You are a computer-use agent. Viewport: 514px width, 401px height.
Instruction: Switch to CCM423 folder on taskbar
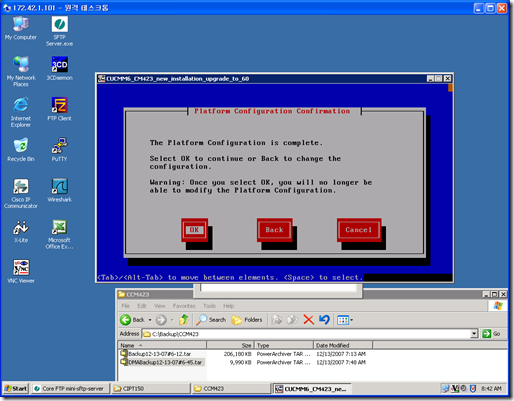coord(231,388)
